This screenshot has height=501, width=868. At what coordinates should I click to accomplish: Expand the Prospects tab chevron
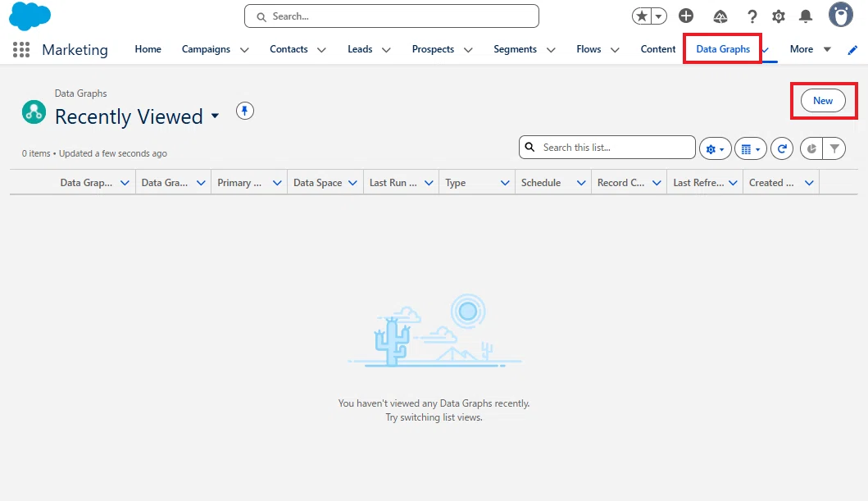click(468, 50)
